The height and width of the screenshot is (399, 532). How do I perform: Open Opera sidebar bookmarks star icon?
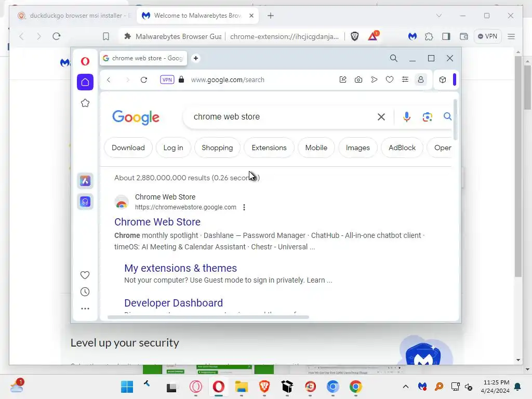click(x=85, y=103)
